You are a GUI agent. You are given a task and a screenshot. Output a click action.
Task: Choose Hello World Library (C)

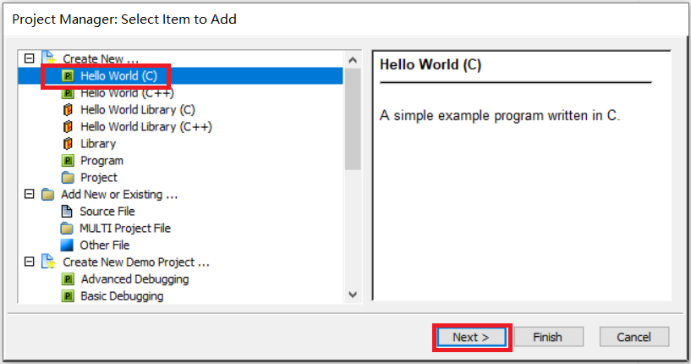click(x=137, y=110)
